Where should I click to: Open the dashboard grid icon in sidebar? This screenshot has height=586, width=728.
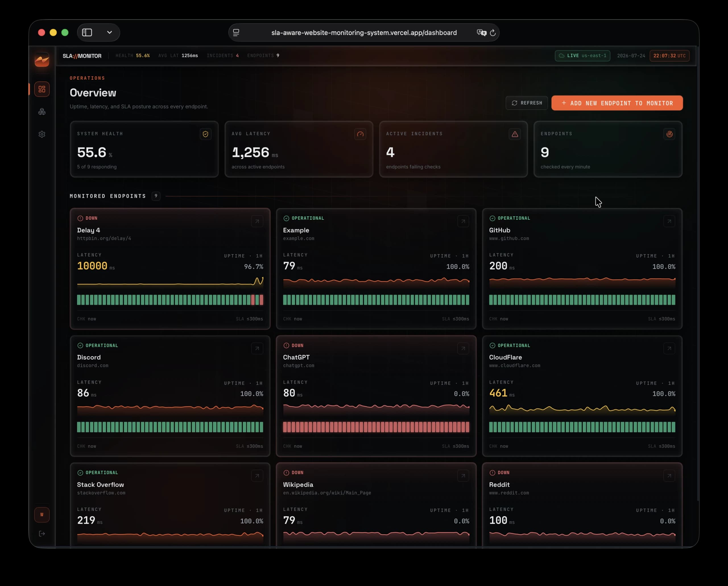click(42, 89)
